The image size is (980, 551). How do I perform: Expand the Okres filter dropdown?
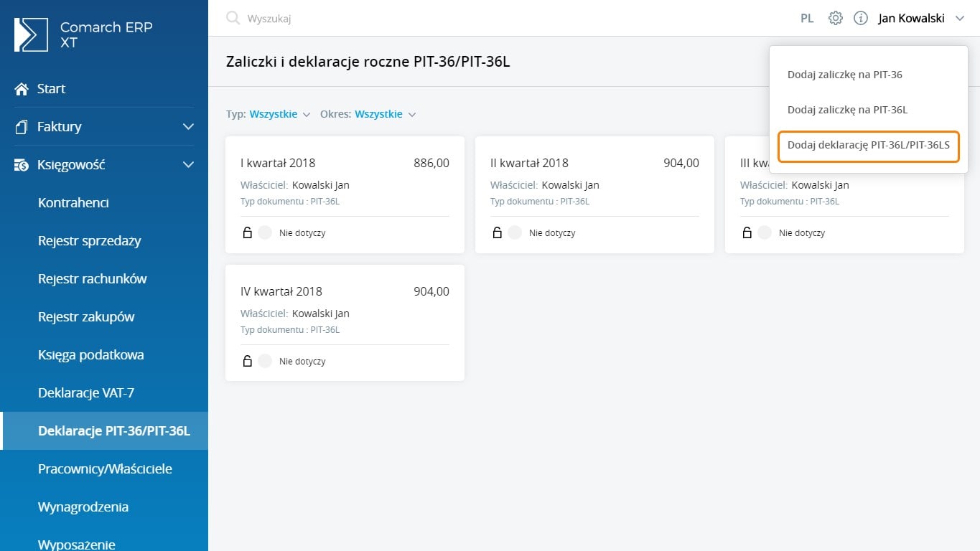click(385, 114)
